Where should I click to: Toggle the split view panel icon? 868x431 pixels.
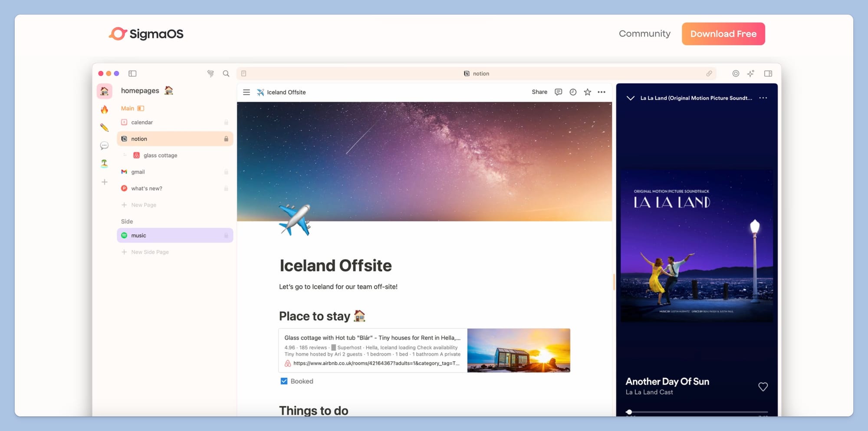pyautogui.click(x=768, y=73)
